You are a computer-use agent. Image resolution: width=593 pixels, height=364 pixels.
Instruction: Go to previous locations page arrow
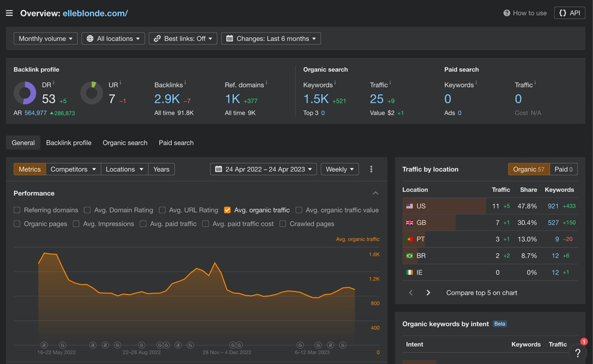click(x=411, y=293)
